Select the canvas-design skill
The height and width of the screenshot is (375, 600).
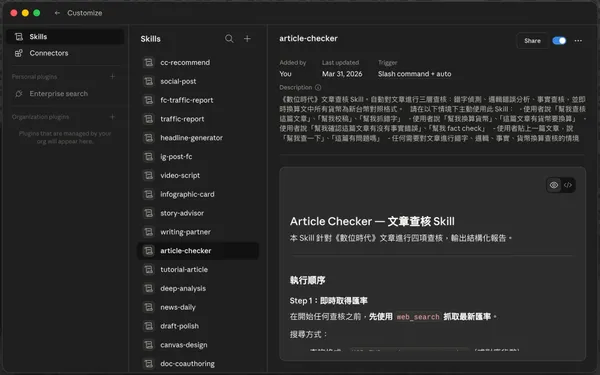[x=198, y=345]
